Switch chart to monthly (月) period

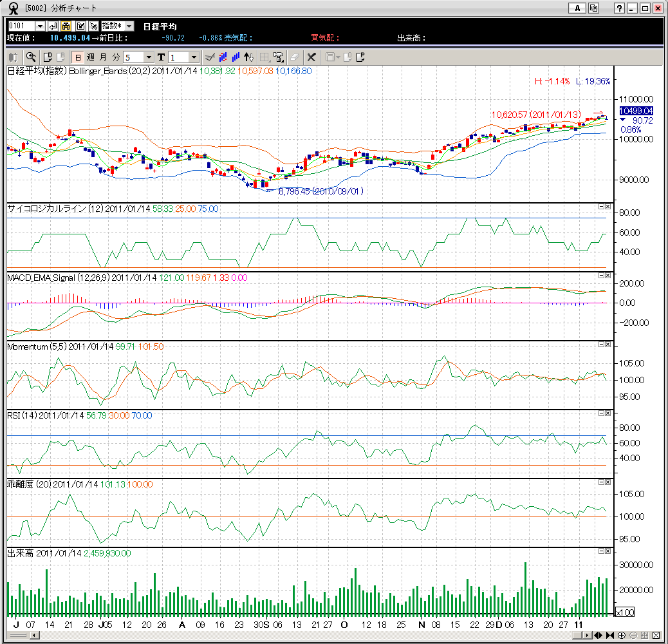(103, 57)
